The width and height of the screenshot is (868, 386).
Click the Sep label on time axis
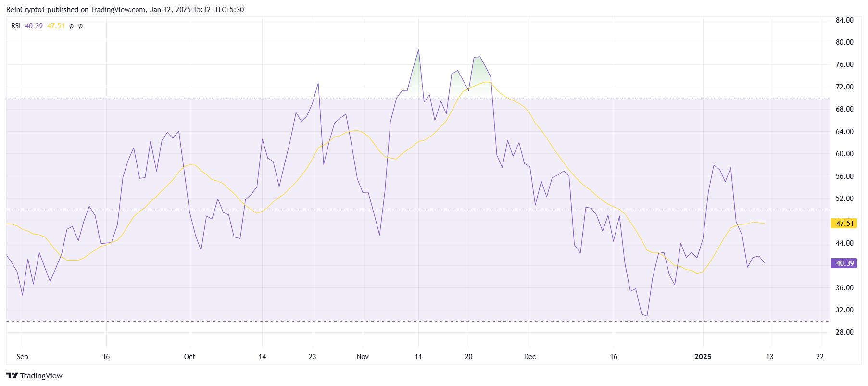(22, 356)
